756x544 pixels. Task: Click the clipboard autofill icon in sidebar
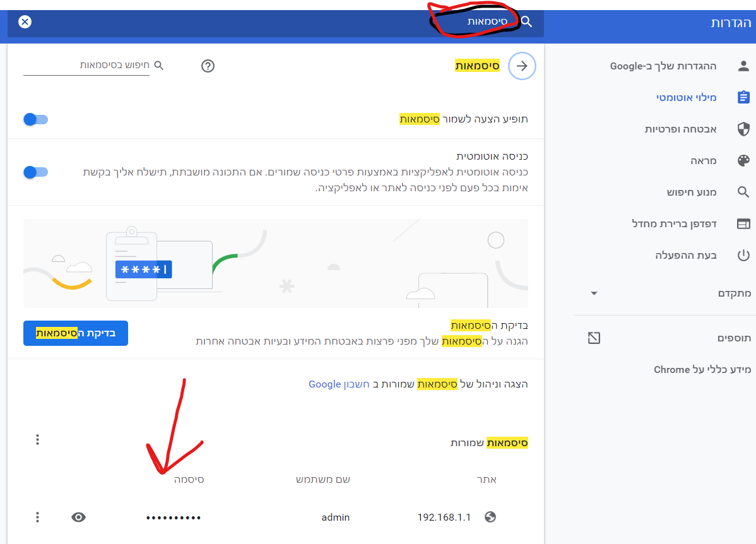pyautogui.click(x=743, y=97)
